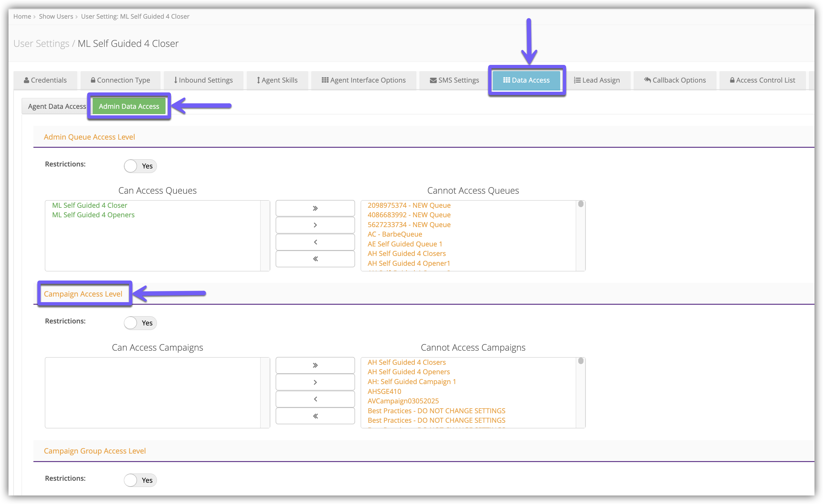823x504 pixels.
Task: Toggle Campaign Group Access Level restrictions switch
Action: [x=140, y=480]
